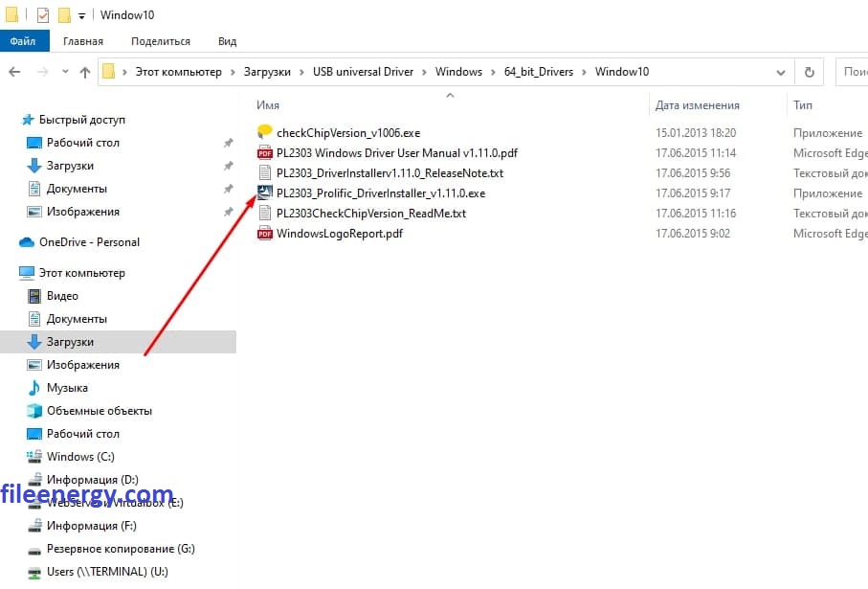
Task: Open the Файл ribbon tab
Action: pos(24,41)
